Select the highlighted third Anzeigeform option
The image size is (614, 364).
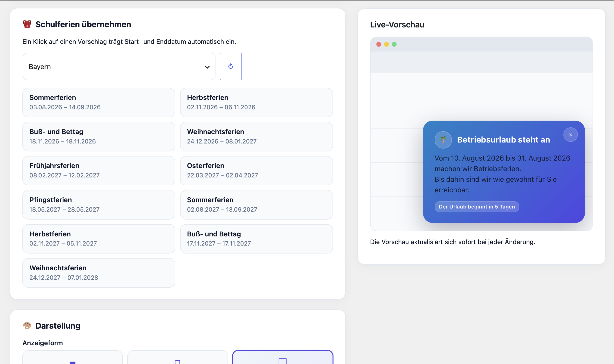(283, 357)
